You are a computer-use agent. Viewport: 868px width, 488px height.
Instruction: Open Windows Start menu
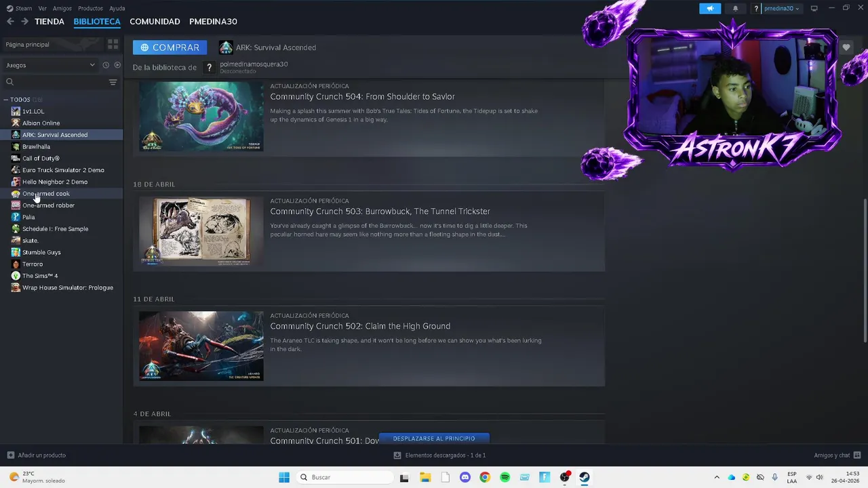click(x=284, y=477)
